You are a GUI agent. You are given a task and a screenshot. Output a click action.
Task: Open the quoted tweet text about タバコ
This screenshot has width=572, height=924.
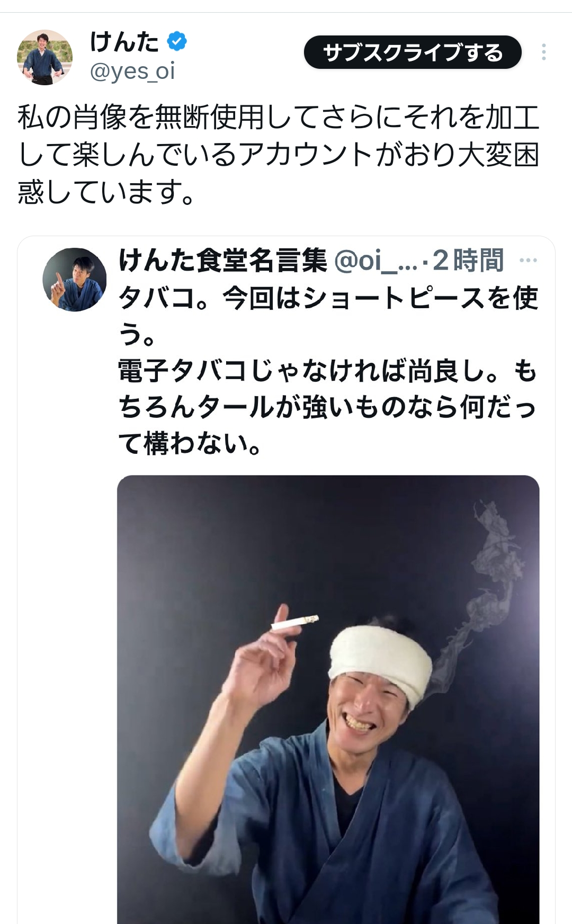[x=328, y=370]
